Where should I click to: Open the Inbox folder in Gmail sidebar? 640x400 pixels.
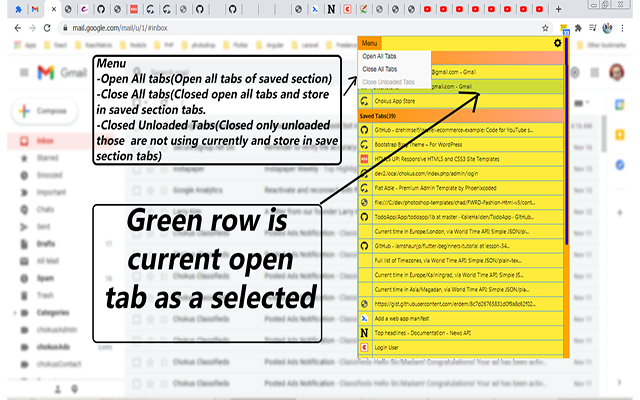point(45,141)
